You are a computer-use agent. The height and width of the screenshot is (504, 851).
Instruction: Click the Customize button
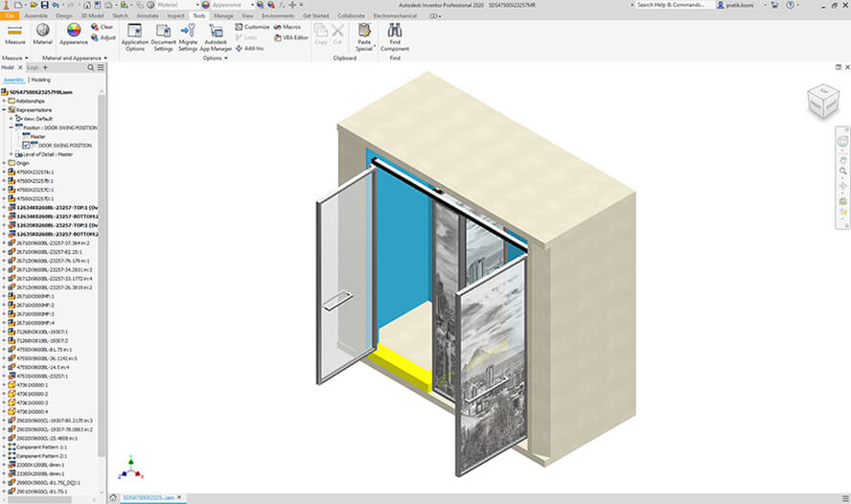click(x=251, y=27)
